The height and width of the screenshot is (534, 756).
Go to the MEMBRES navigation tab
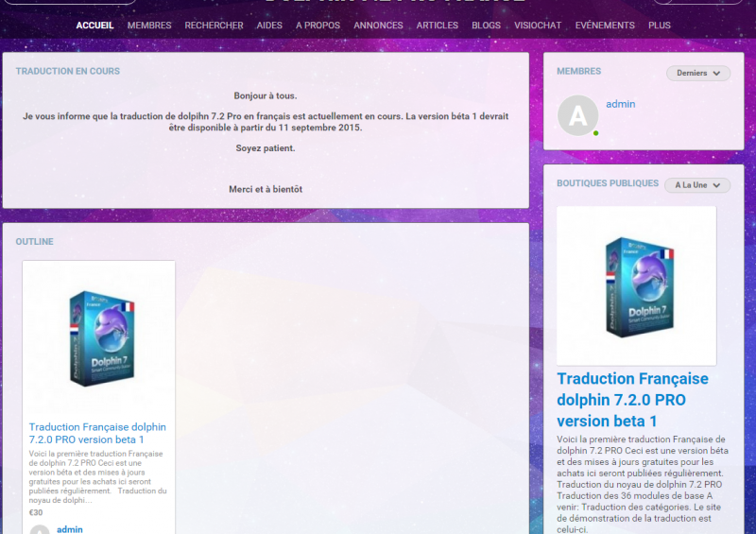coord(149,26)
